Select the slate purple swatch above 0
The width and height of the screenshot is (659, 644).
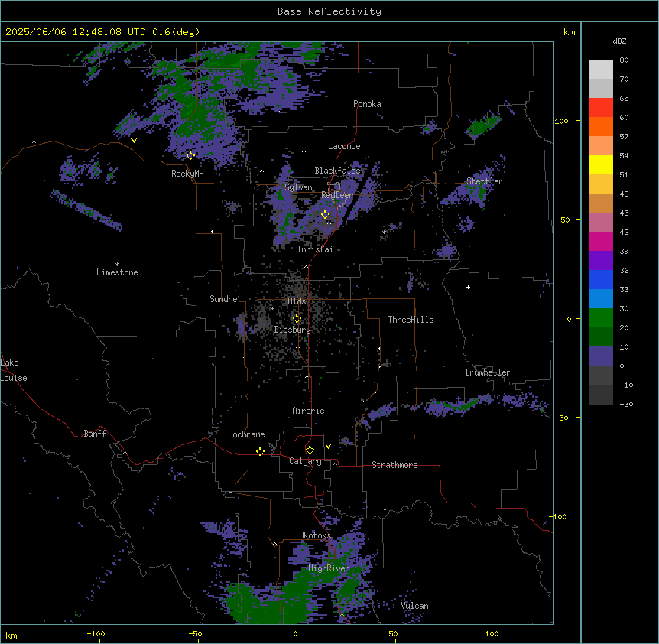click(601, 356)
